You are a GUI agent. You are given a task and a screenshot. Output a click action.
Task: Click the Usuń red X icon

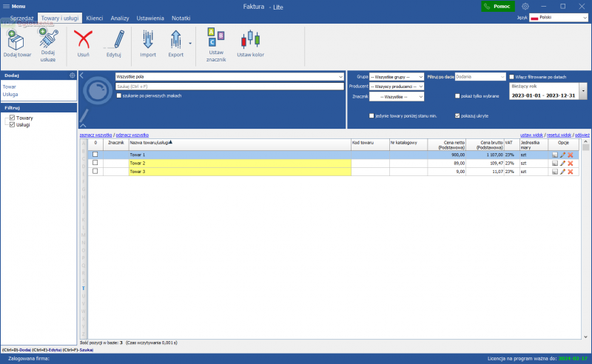(x=84, y=39)
